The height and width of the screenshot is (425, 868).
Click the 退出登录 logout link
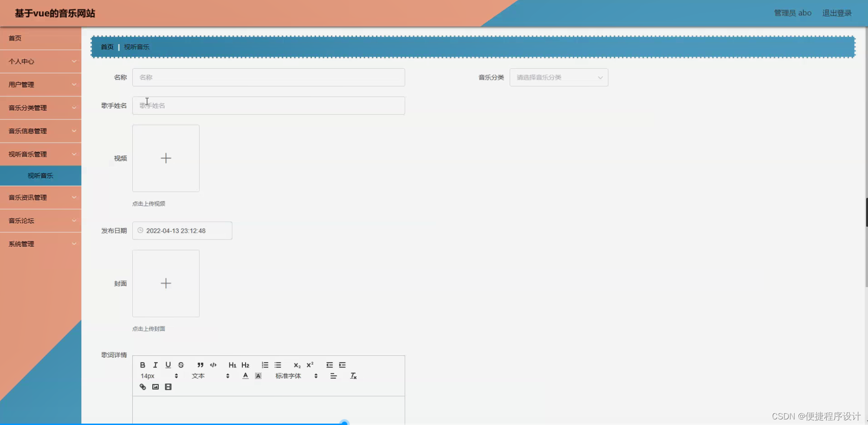point(837,13)
